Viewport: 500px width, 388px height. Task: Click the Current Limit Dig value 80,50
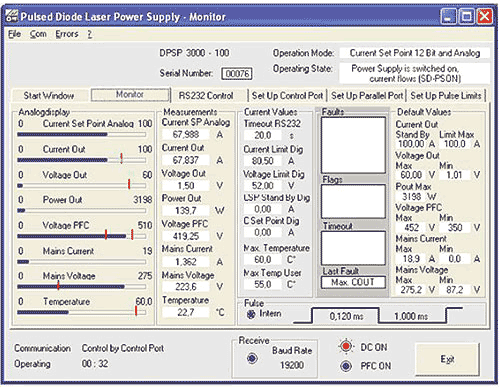pos(263,161)
